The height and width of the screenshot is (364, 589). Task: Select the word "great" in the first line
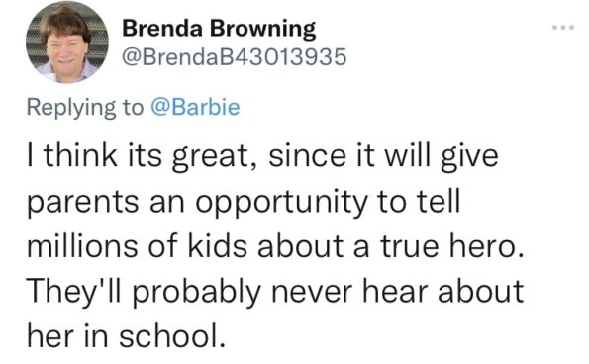[x=209, y=157]
